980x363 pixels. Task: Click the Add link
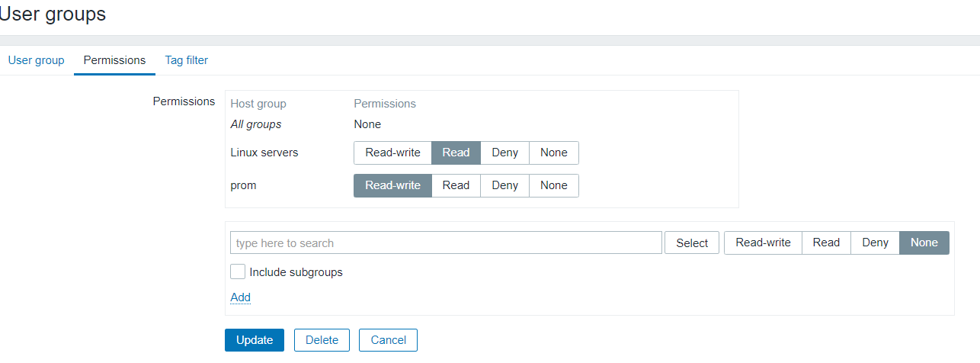(240, 297)
